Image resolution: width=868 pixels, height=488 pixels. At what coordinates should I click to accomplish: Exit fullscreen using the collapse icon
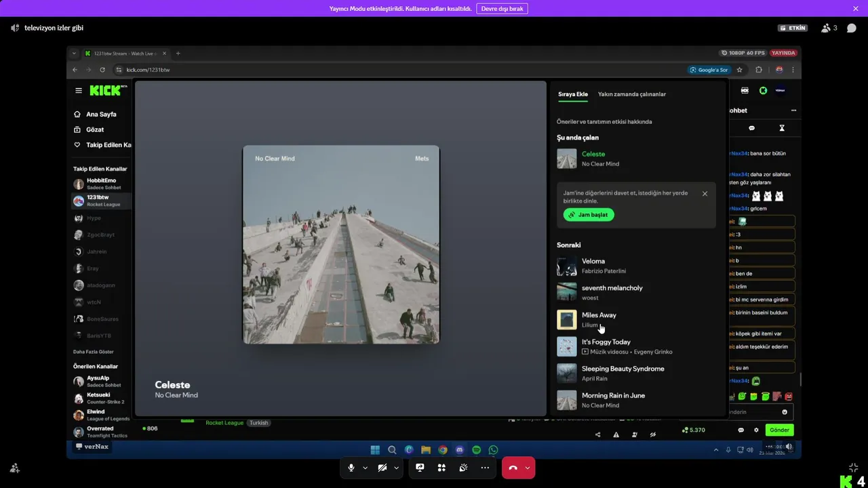[x=853, y=468]
